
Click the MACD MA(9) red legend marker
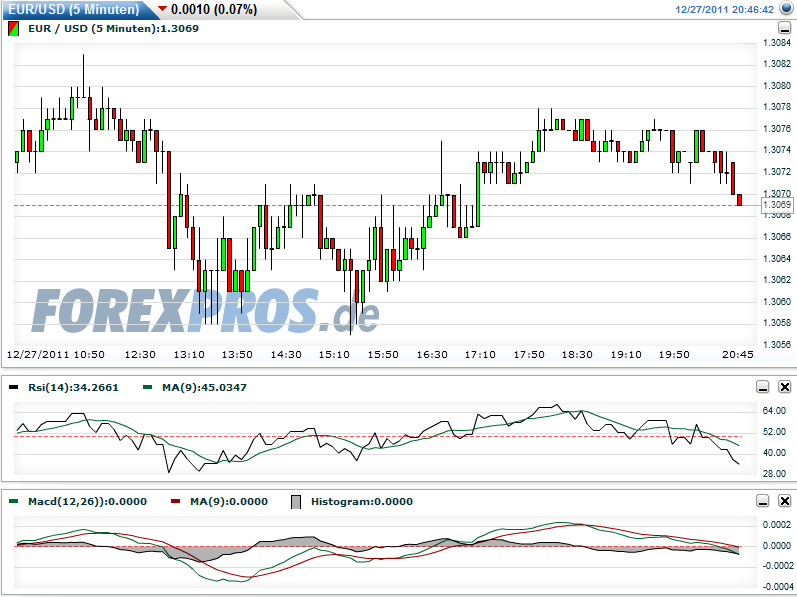175,501
